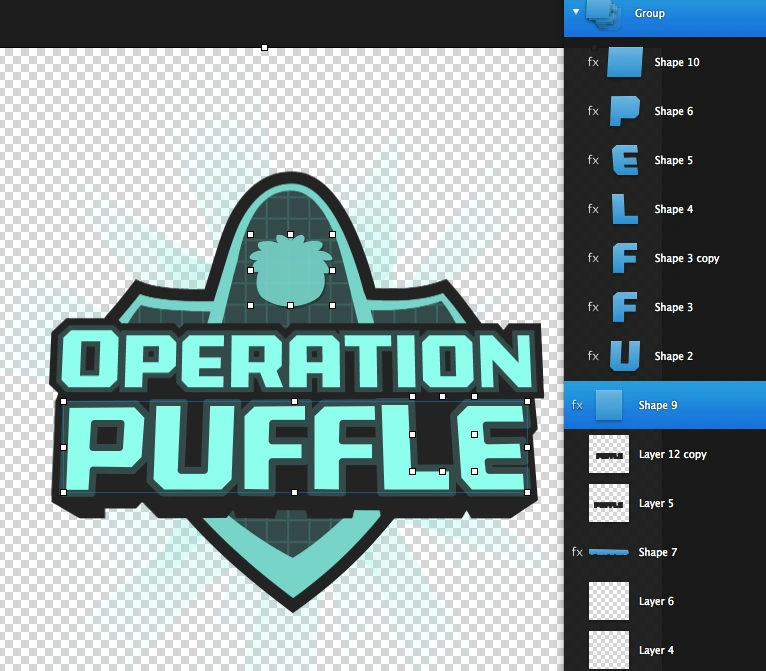
Task: Click the Shape 9 thumbnail
Action: (609, 405)
